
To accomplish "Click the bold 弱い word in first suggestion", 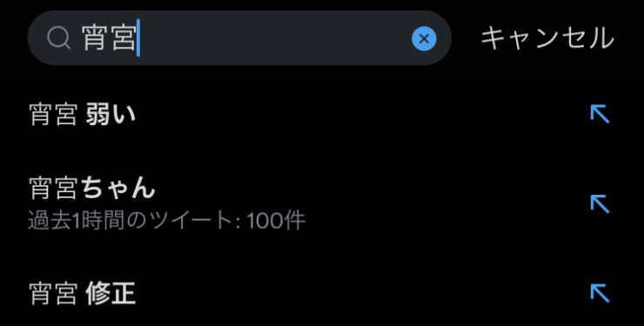I will (111, 114).
